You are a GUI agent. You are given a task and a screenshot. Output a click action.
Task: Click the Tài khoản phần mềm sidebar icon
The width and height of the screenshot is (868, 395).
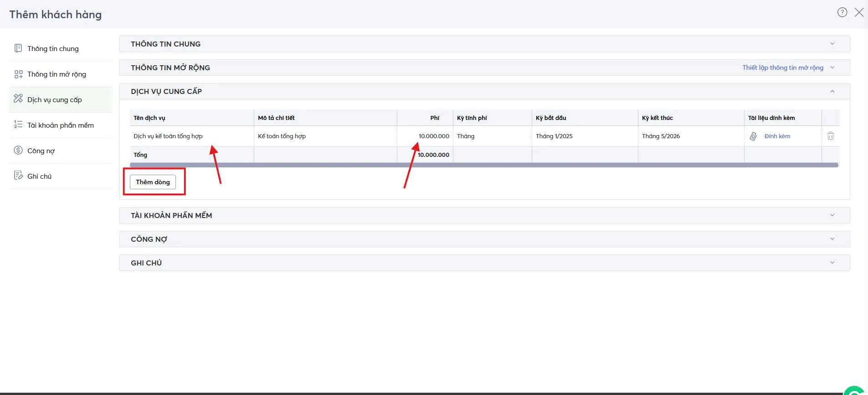coord(18,125)
